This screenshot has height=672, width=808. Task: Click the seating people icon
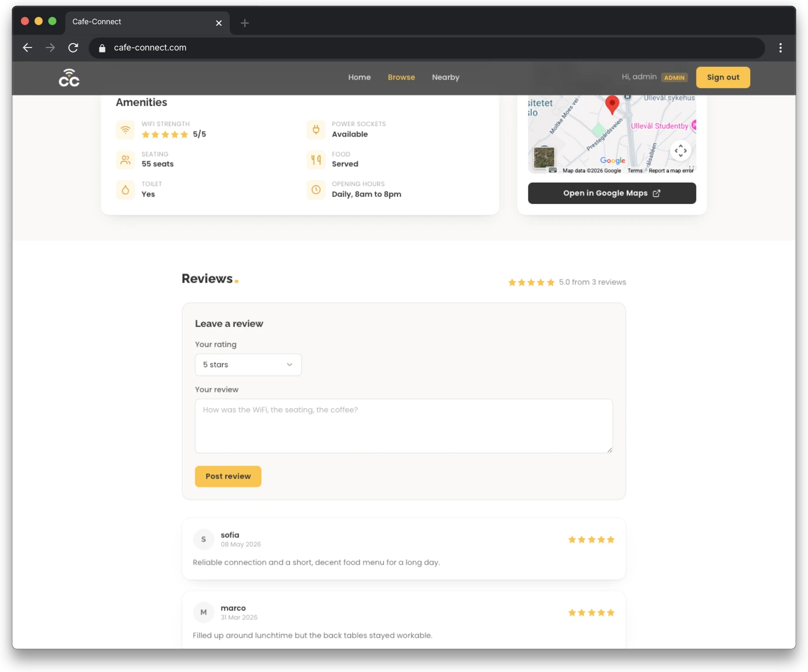(125, 160)
